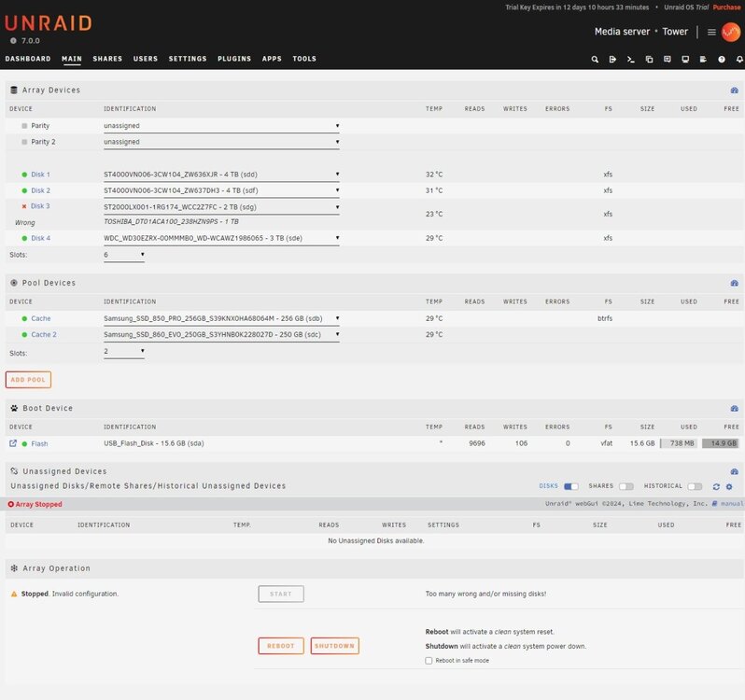Refresh the unassigned devices list
Image resolution: width=745 pixels, height=700 pixels.
tap(716, 487)
